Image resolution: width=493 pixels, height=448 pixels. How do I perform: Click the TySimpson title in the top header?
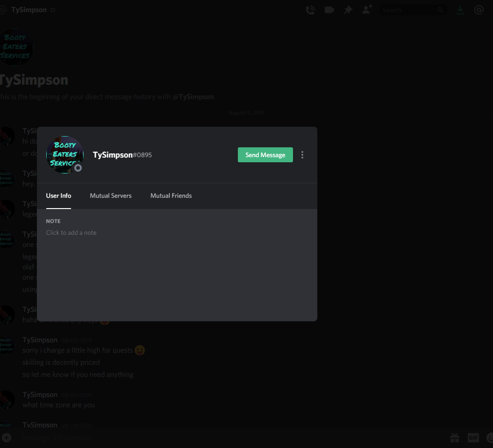coord(29,10)
